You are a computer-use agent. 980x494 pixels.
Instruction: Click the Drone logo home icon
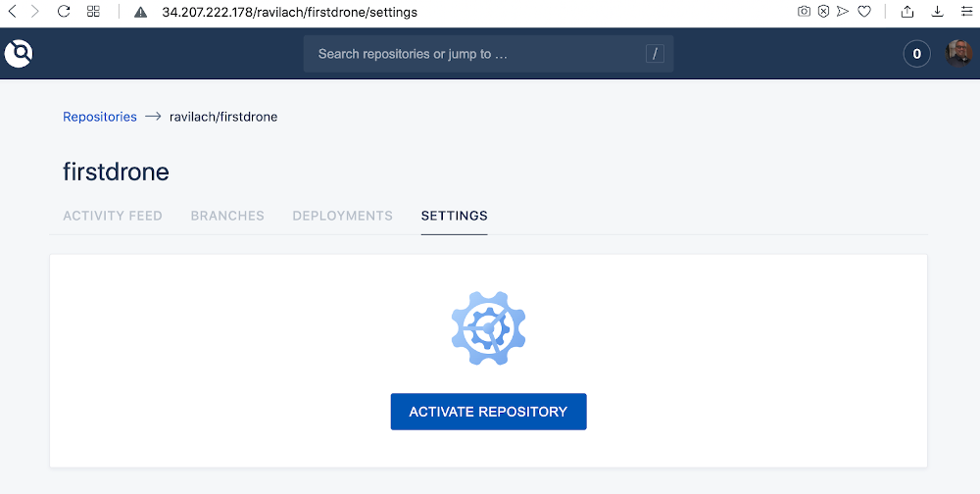point(19,53)
